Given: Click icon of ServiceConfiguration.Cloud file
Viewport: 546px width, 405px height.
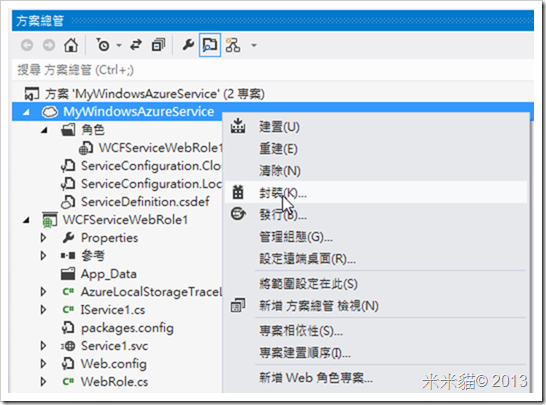Looking at the screenshot, I should 68,166.
